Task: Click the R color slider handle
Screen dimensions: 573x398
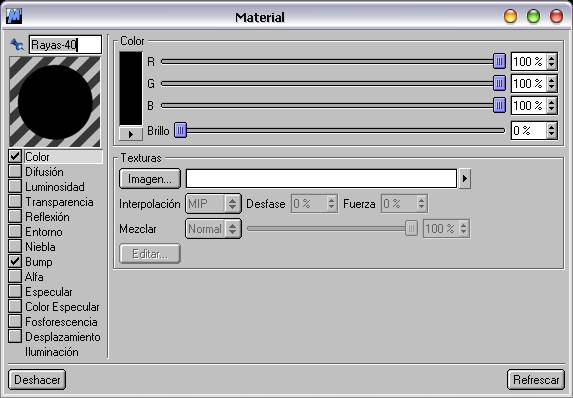Action: (499, 61)
